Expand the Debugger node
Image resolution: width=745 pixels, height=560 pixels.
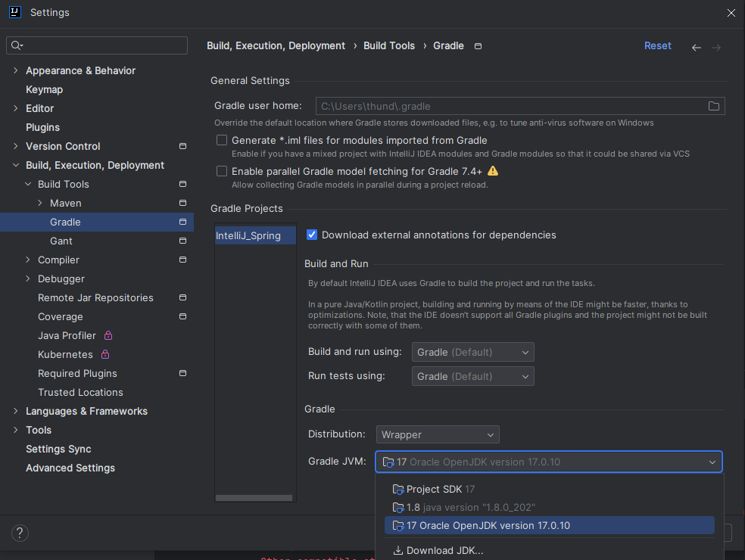28,278
